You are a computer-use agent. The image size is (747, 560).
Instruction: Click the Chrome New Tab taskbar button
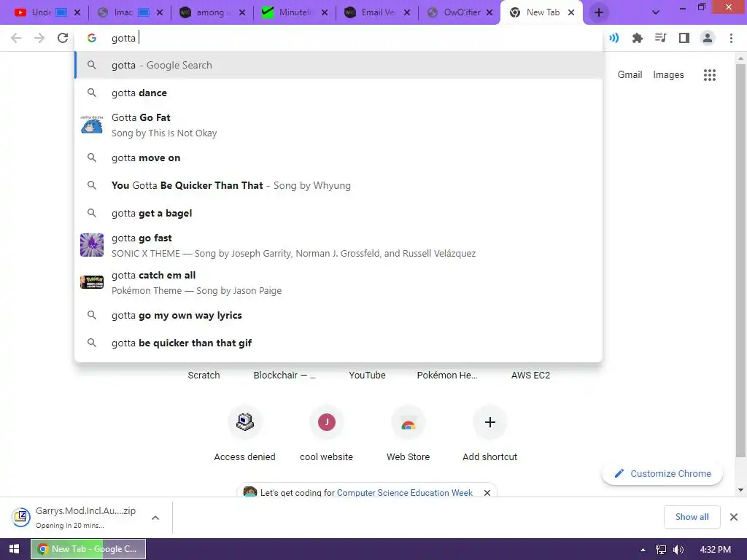point(88,549)
